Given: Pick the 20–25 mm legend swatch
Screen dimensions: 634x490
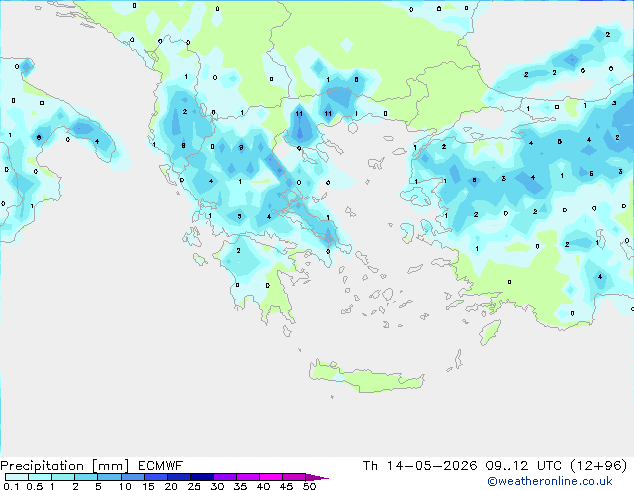Looking at the screenshot, I should click(x=179, y=477).
